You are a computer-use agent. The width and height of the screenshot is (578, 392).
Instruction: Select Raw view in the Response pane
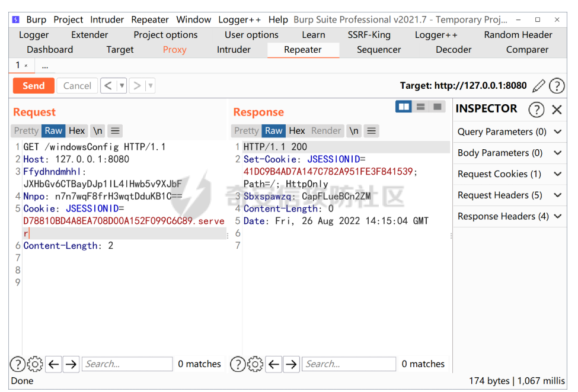273,131
